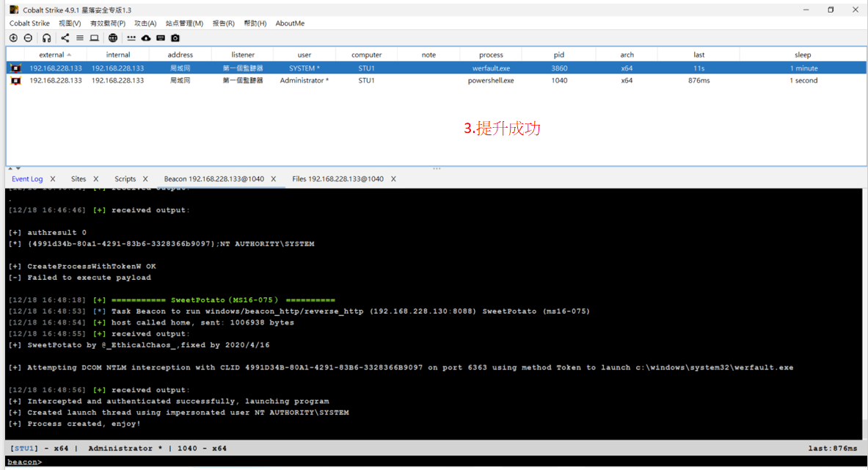
Task: Open the 视图(V) menu
Action: click(x=70, y=23)
